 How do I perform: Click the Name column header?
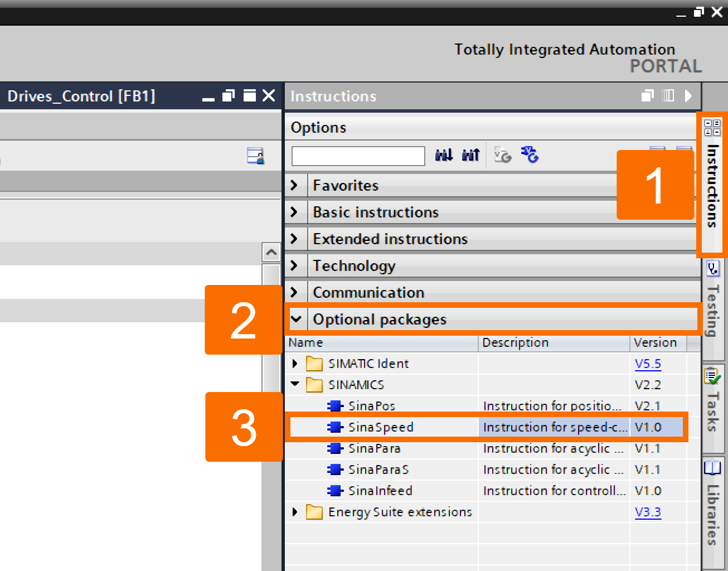382,343
